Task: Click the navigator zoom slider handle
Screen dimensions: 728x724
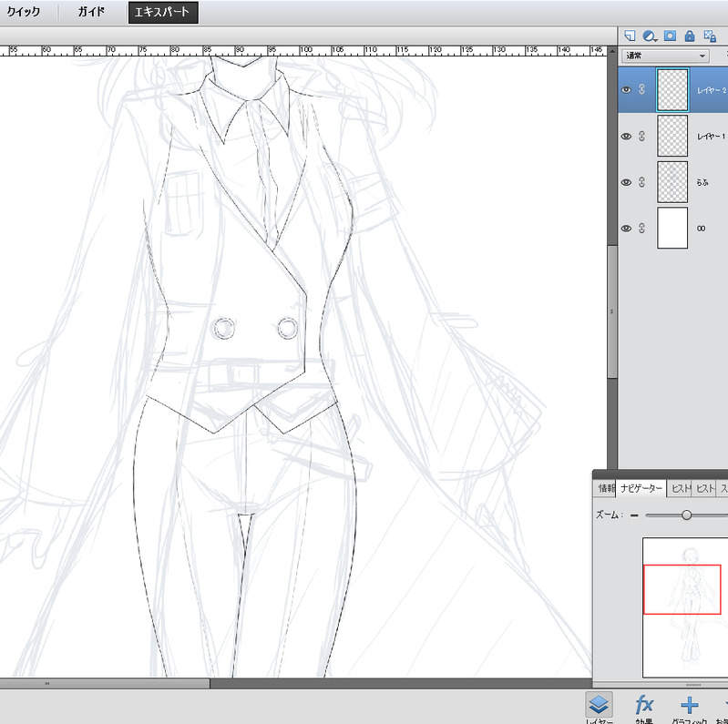Action: [686, 515]
